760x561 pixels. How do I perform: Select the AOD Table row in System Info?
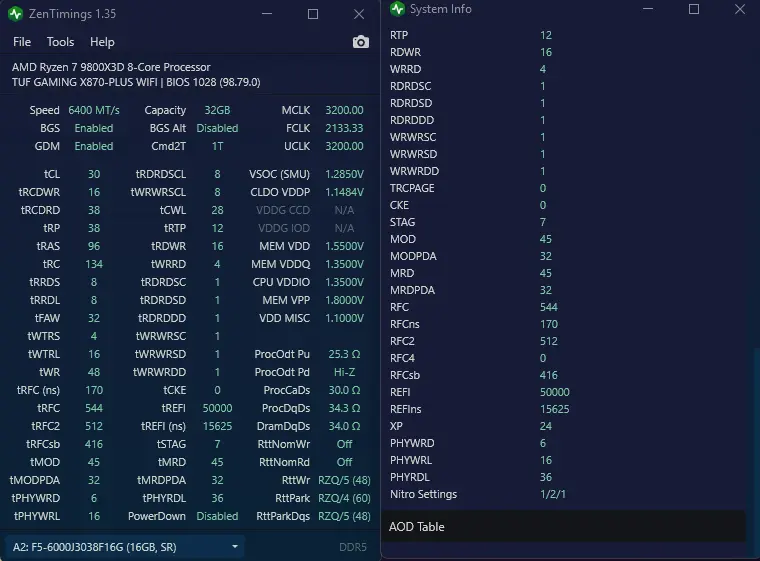pyautogui.click(x=563, y=527)
